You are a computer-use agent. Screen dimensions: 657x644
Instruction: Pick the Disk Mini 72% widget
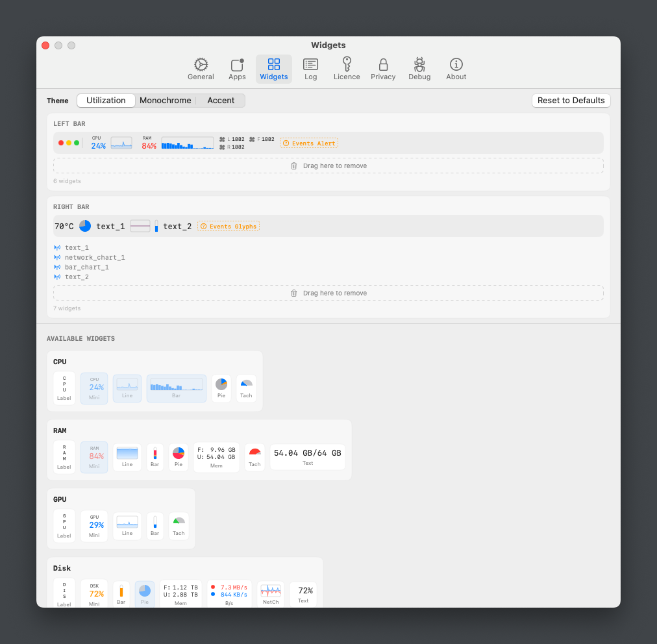coord(94,593)
